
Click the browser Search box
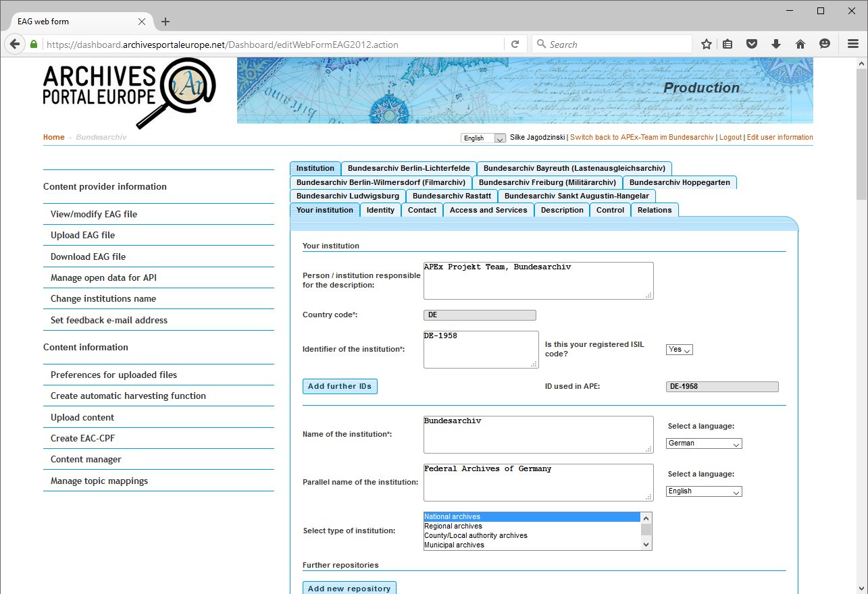tap(612, 44)
